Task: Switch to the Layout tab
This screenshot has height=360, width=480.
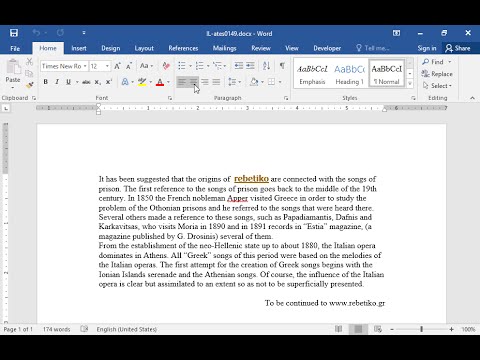Action: click(x=144, y=48)
